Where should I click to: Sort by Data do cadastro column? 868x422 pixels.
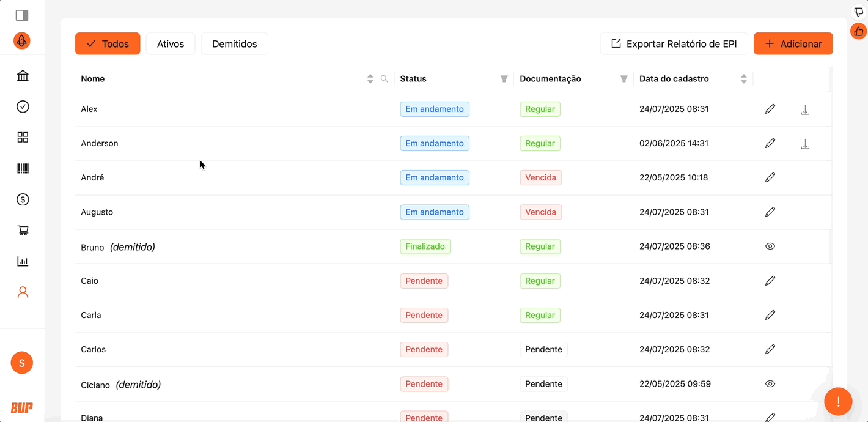coord(743,79)
